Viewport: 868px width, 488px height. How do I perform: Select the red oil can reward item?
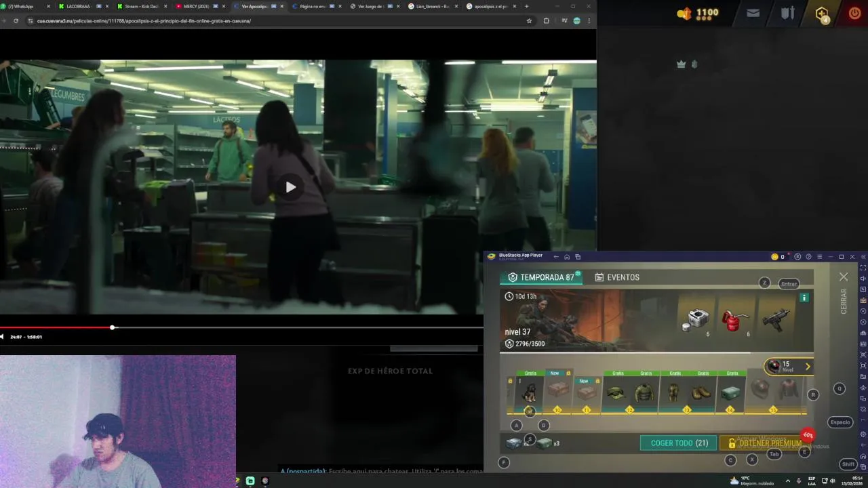[x=736, y=319]
